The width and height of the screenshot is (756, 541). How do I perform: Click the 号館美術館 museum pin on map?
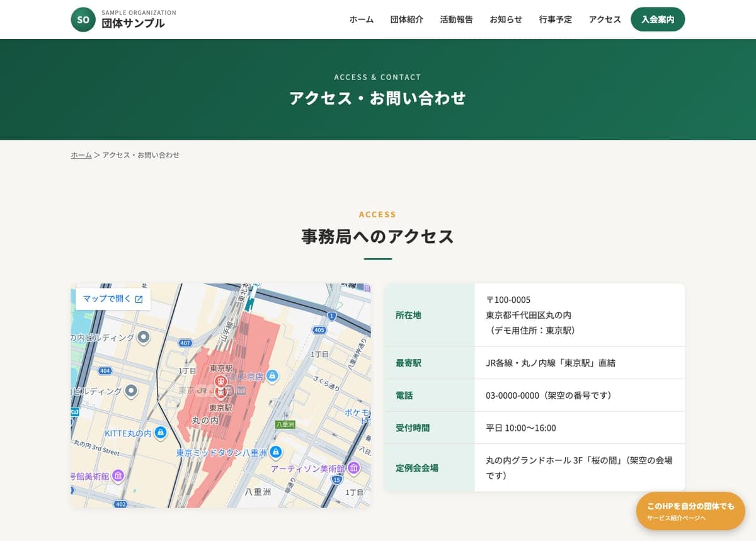click(x=118, y=475)
